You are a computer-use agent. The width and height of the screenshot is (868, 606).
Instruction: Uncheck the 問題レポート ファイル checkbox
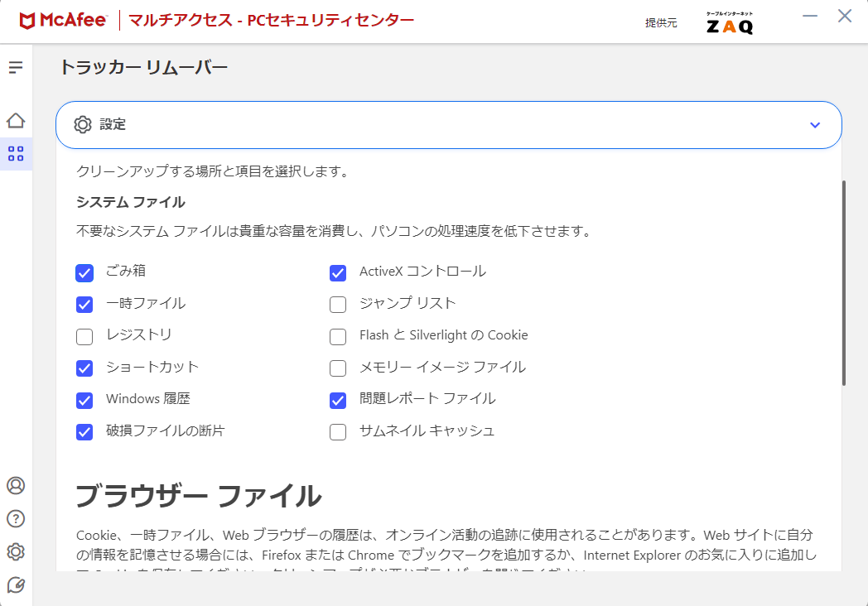[x=338, y=400]
